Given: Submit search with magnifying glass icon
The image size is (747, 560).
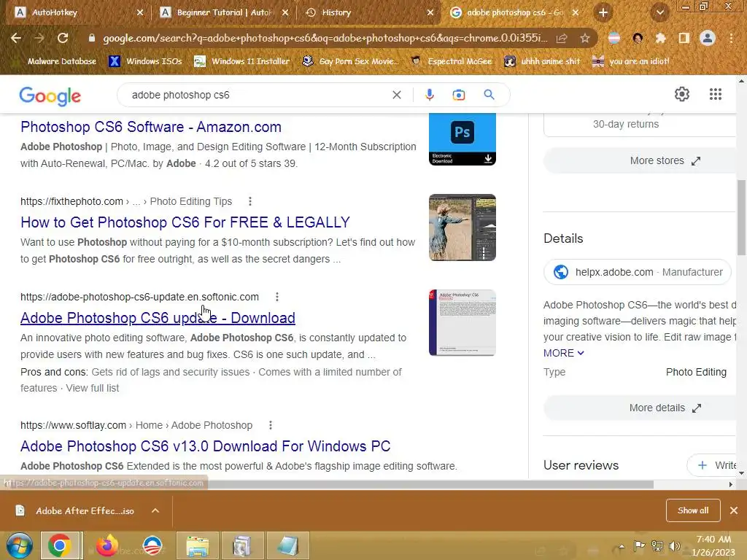Looking at the screenshot, I should 489,95.
